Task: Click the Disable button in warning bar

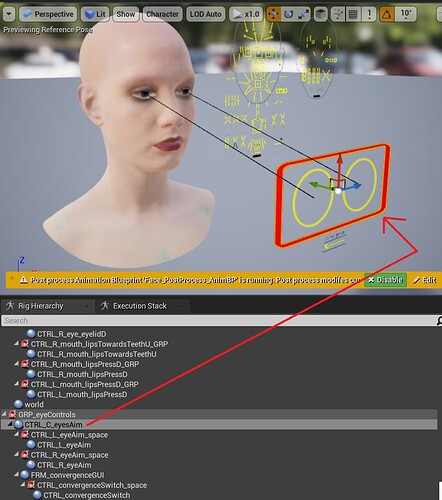Action: pos(386,280)
